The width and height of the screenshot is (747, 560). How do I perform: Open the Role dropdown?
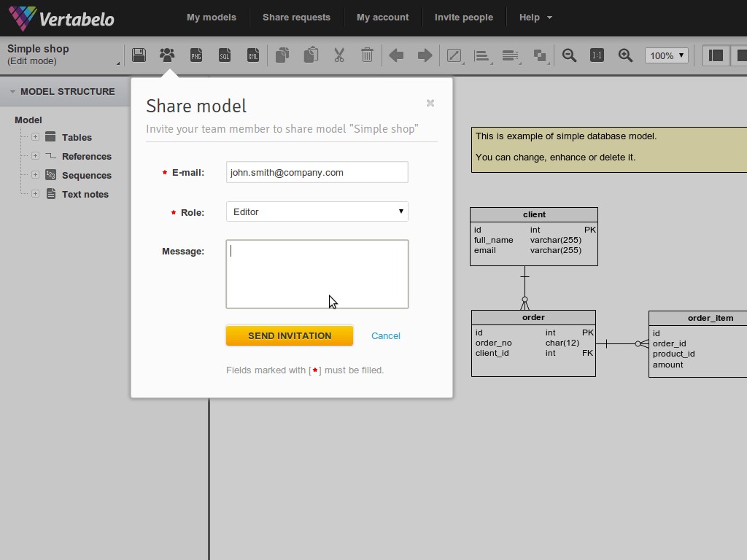(317, 211)
